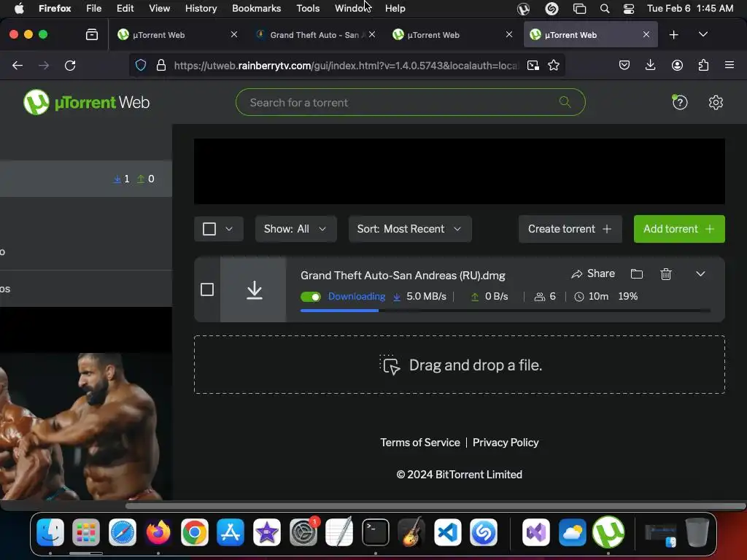Viewport: 747px width, 560px height.
Task: Open Launchpad from the dock
Action: tap(86, 532)
